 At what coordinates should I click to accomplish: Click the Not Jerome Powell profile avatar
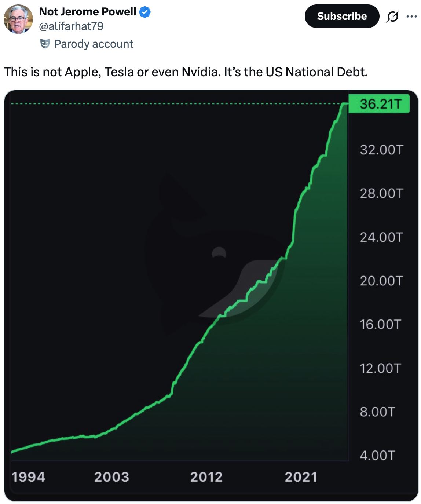(x=18, y=19)
